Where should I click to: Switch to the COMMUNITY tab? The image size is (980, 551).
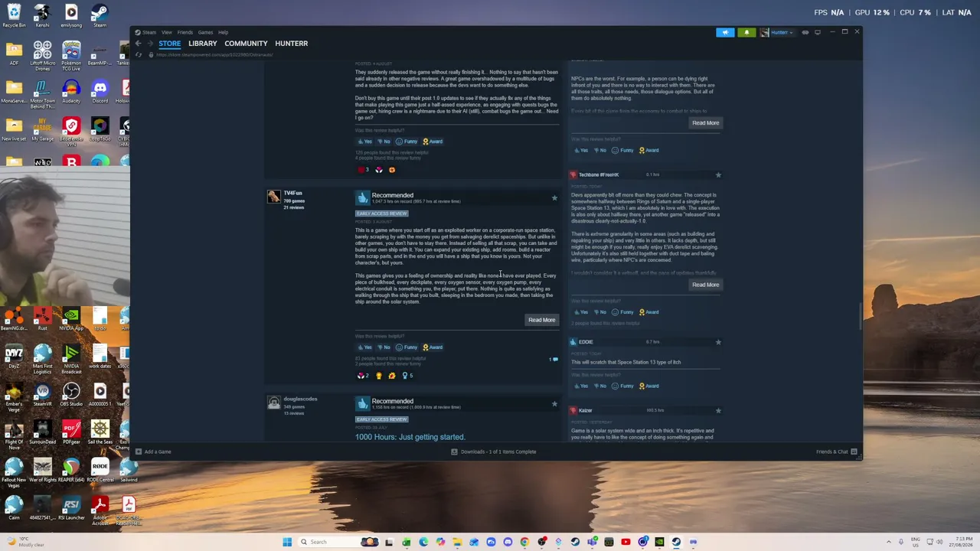(x=246, y=44)
